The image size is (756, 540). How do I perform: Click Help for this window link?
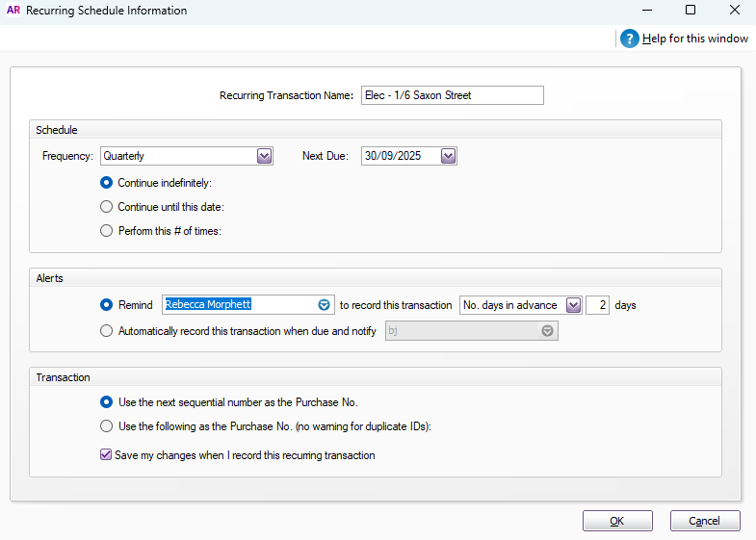[695, 39]
